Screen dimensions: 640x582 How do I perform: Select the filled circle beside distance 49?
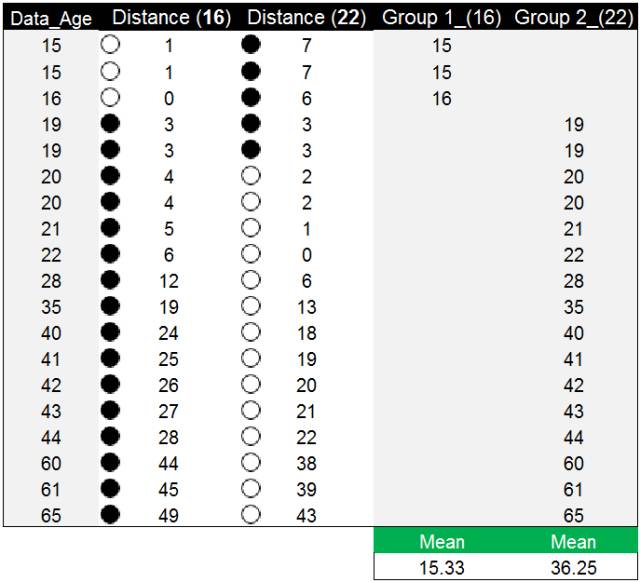[x=110, y=515]
